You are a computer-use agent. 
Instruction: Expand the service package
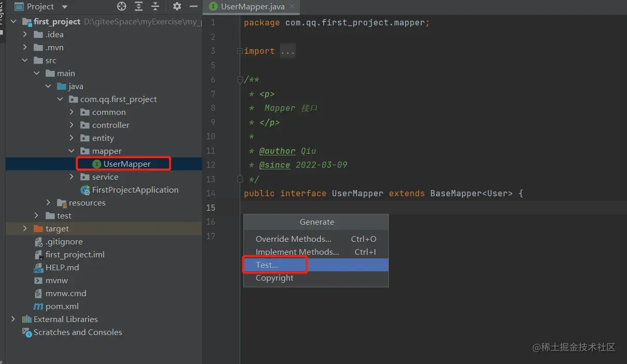(x=72, y=177)
